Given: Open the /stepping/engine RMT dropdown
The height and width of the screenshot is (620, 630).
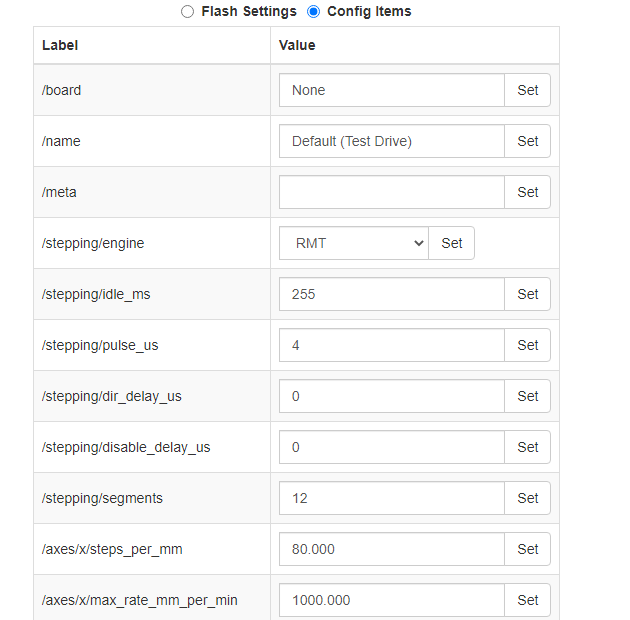Looking at the screenshot, I should (354, 243).
